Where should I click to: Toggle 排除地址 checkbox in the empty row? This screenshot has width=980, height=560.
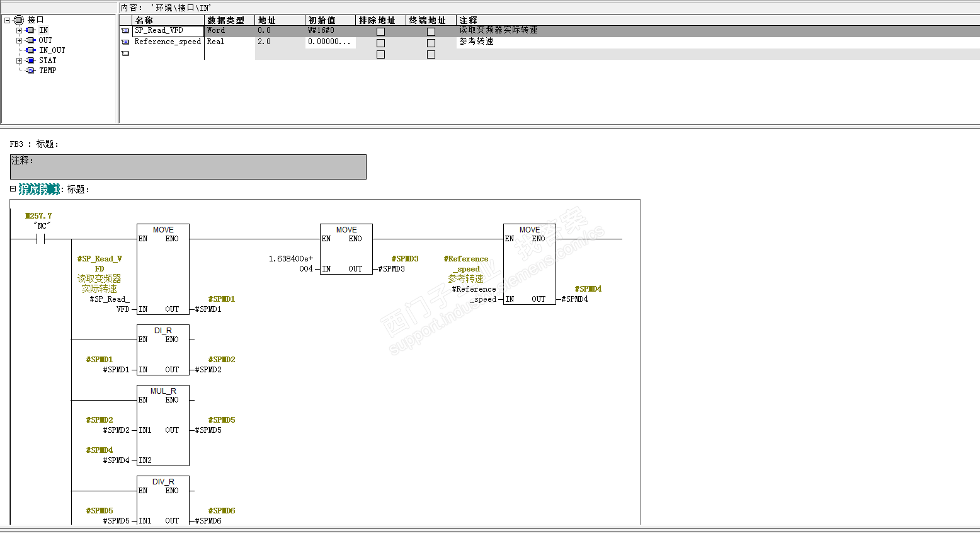380,54
